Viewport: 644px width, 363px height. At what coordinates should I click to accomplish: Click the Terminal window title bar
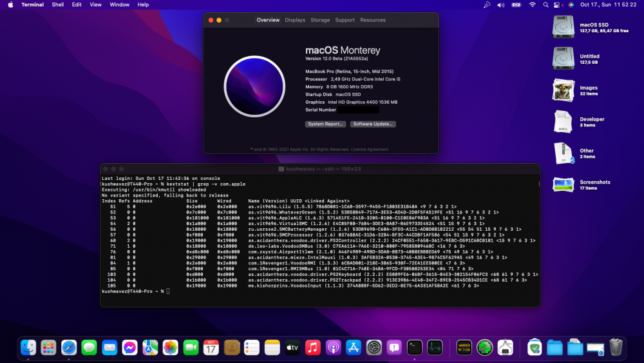tap(320, 168)
